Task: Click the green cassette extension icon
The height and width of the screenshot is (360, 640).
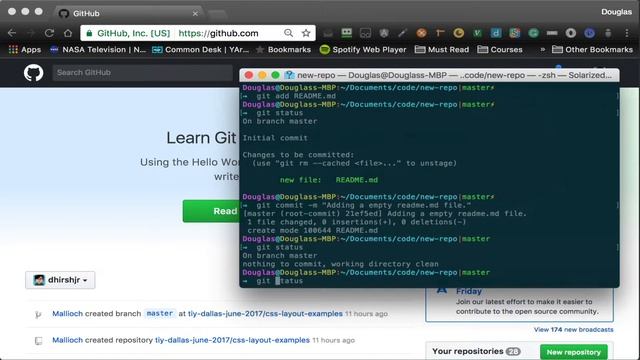Action: (x=347, y=33)
